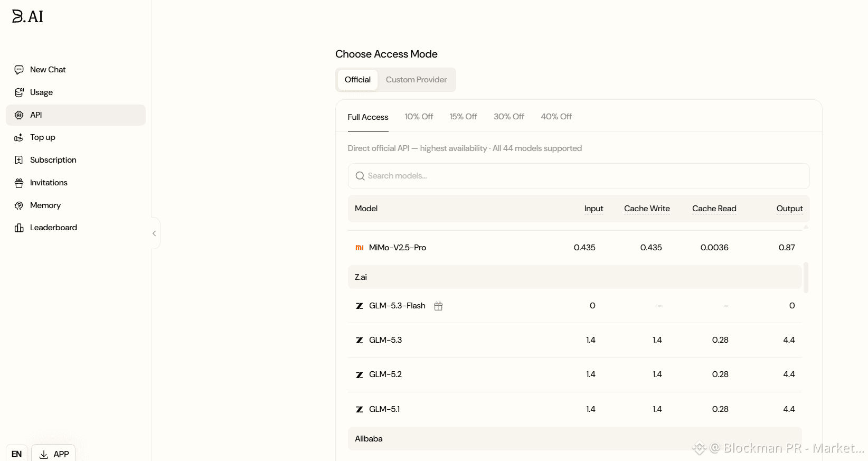The image size is (868, 461).
Task: Click the Z logo beside GLM-5.1
Action: point(360,409)
